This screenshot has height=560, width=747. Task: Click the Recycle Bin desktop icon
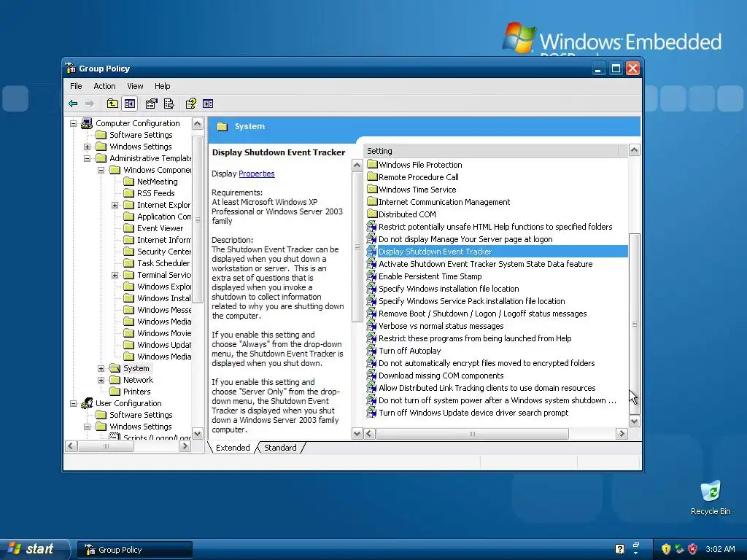tap(711, 491)
